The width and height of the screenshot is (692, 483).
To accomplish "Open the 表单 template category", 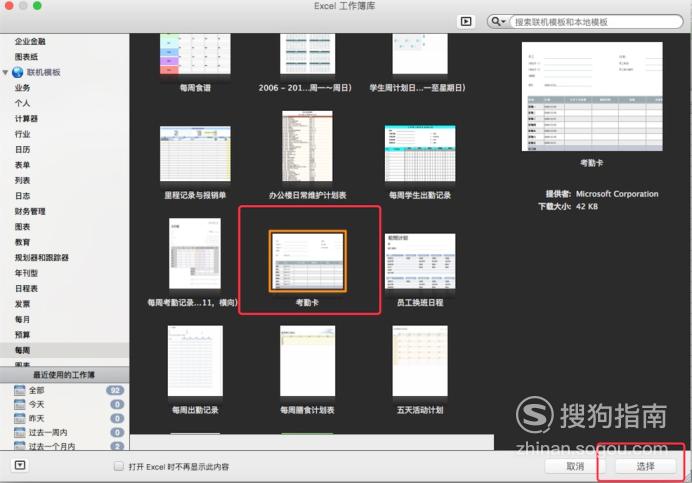I will click(23, 165).
